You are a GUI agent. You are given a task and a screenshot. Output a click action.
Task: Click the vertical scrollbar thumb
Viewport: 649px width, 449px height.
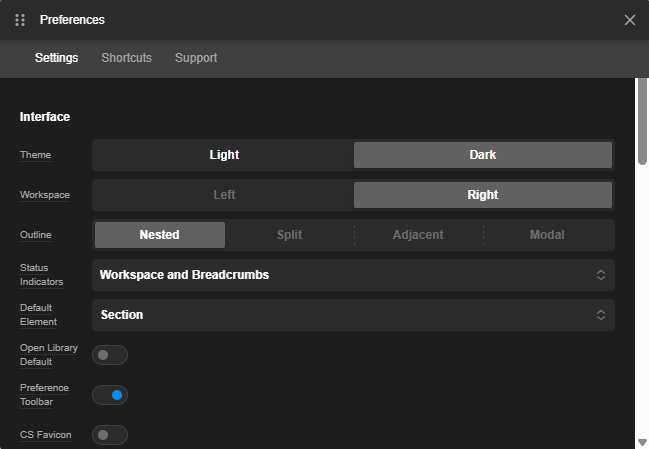point(642,120)
